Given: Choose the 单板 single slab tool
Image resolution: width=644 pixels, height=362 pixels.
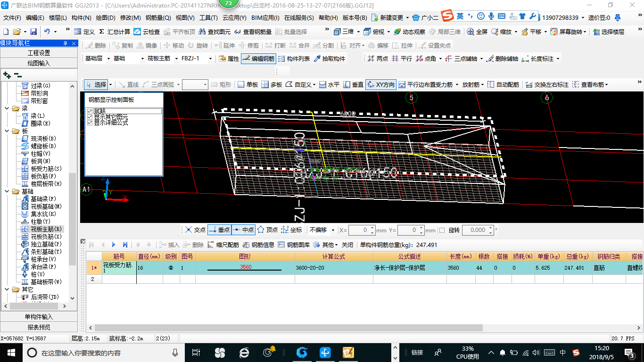Looking at the screenshot, I should [248, 84].
